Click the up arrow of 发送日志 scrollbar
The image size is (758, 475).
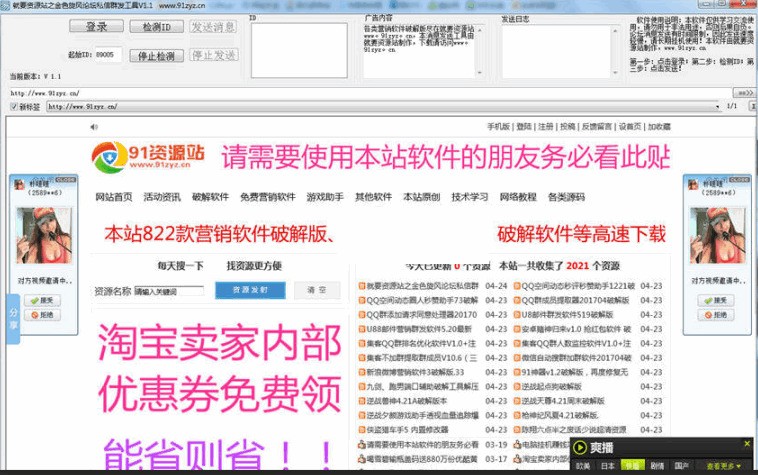(615, 30)
